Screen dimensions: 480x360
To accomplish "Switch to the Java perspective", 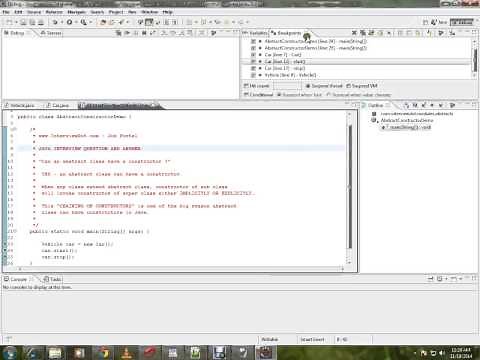I will pyautogui.click(x=439, y=22).
